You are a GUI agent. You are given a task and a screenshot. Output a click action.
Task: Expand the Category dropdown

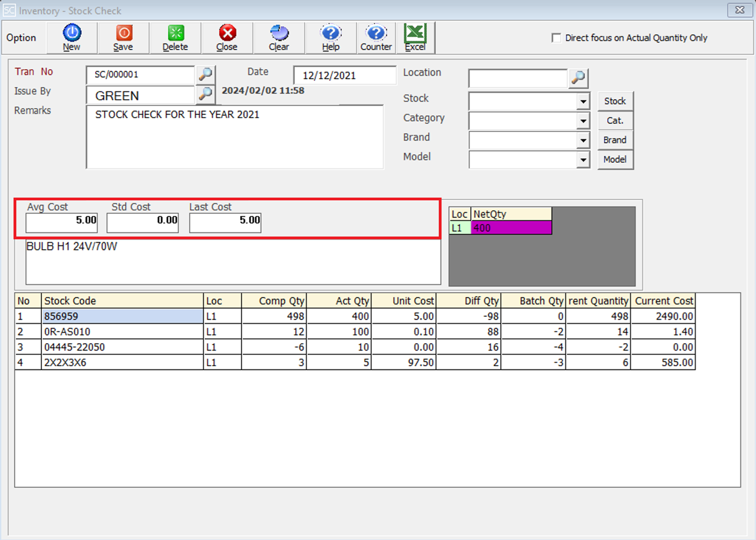coord(583,121)
